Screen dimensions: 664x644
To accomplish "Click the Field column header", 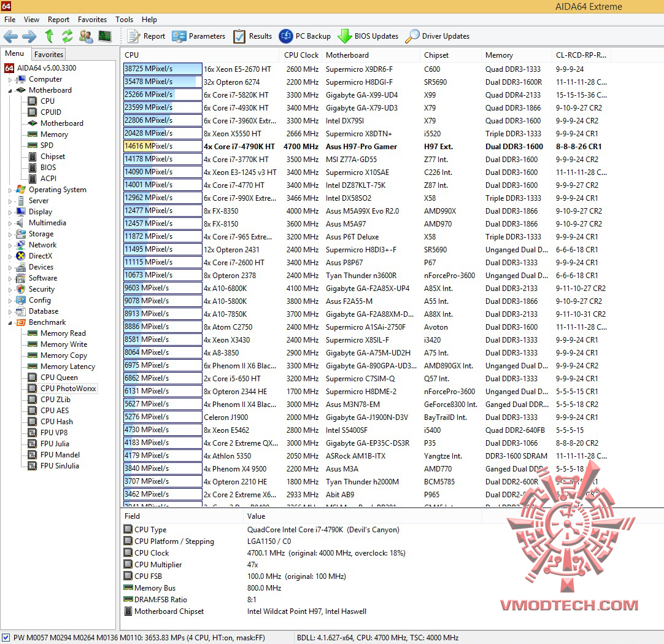I will click(181, 516).
